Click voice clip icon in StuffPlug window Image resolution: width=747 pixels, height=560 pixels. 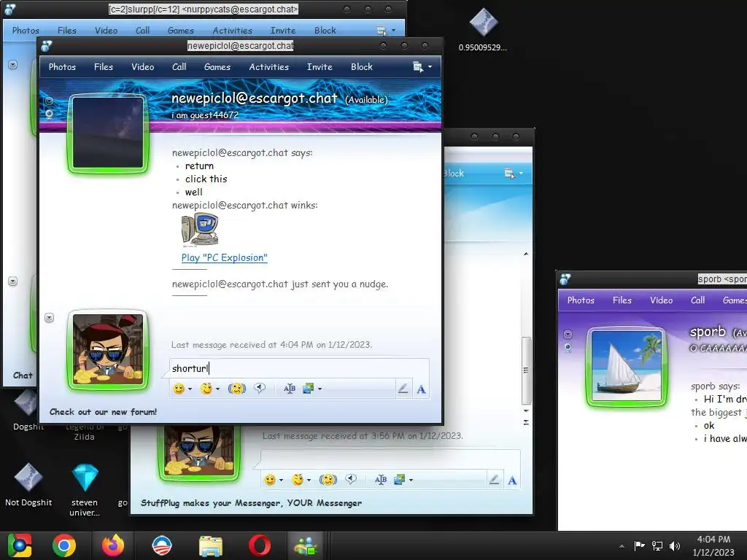click(x=351, y=480)
